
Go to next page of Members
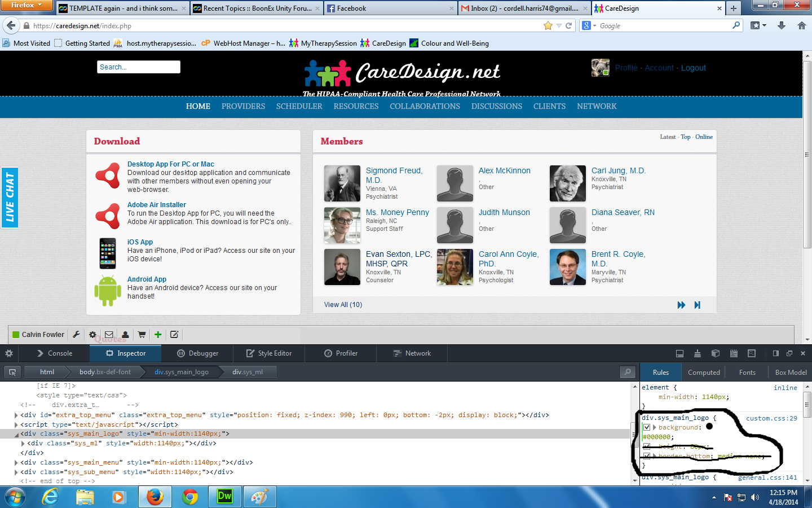point(681,305)
